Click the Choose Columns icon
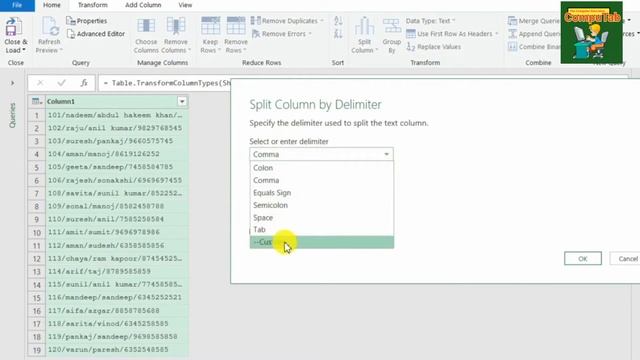This screenshot has width=640, height=360. pyautogui.click(x=146, y=27)
